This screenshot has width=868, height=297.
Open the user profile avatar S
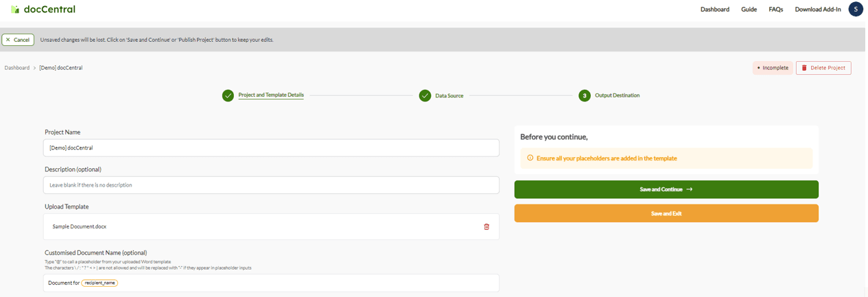pos(856,9)
